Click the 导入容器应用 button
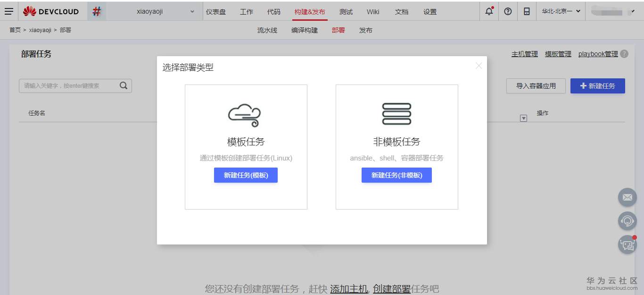Image resolution: width=644 pixels, height=295 pixels. pyautogui.click(x=536, y=85)
